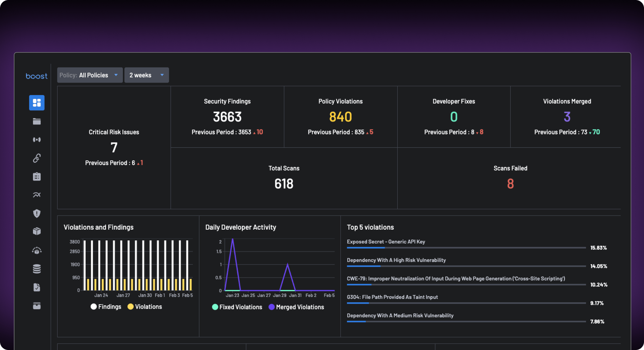Open the dashboard grid icon in sidebar

click(37, 103)
